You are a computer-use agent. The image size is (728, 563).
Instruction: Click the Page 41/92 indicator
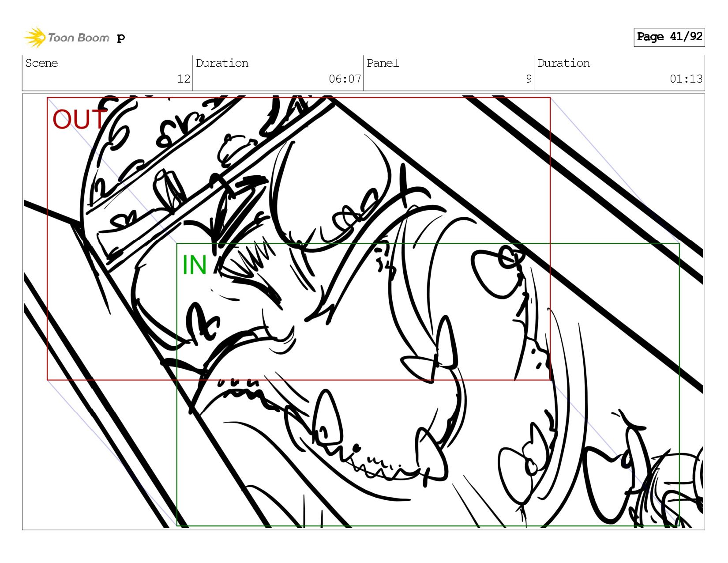click(669, 37)
